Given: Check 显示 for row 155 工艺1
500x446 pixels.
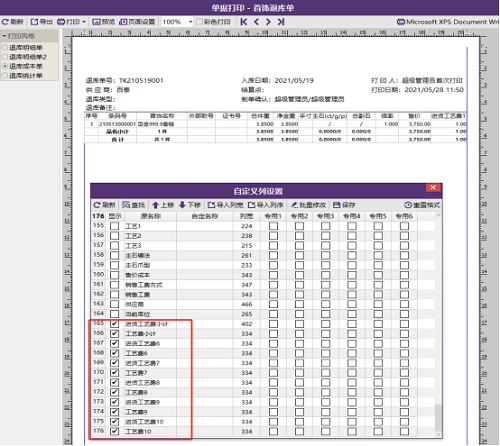Looking at the screenshot, I should pos(114,226).
